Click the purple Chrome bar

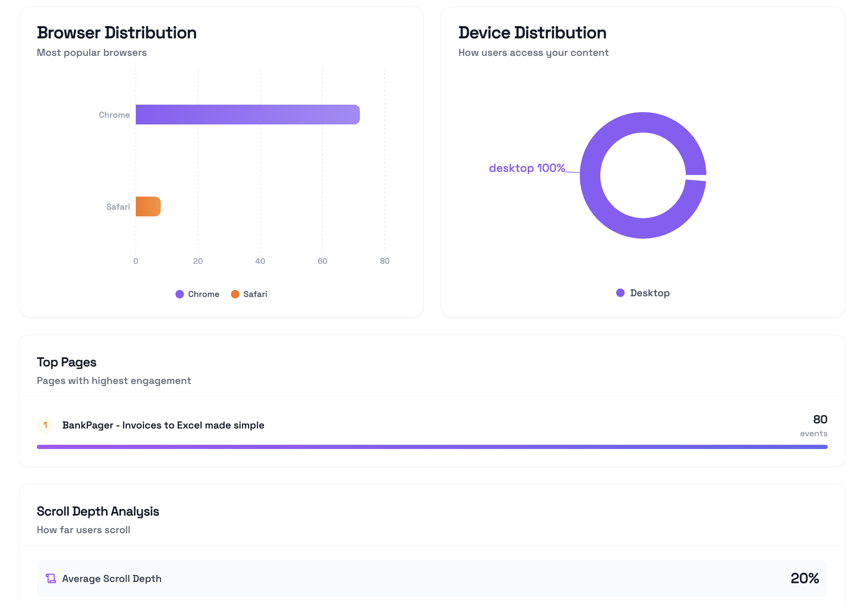click(248, 115)
